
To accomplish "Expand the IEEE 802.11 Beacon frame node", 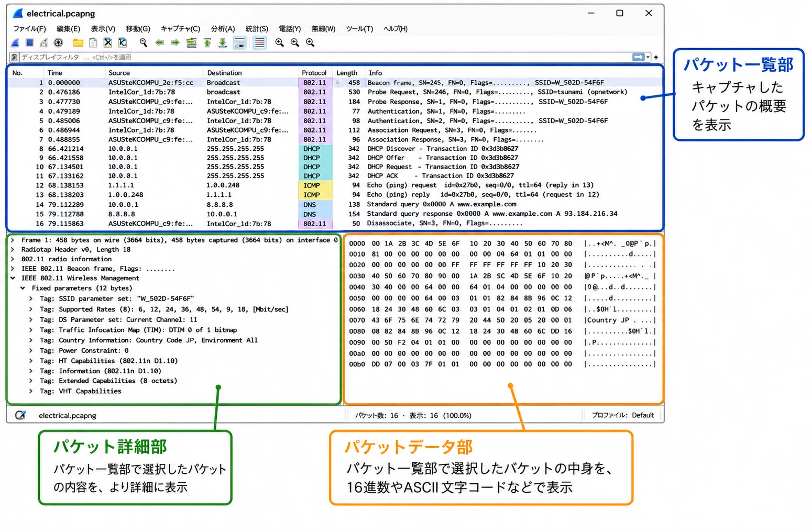I will [13, 269].
